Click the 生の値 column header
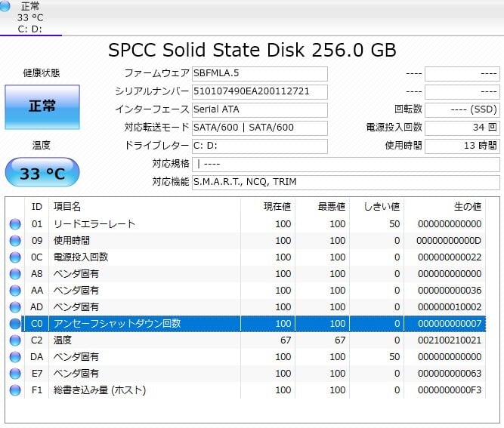The image size is (504, 428). tap(466, 207)
